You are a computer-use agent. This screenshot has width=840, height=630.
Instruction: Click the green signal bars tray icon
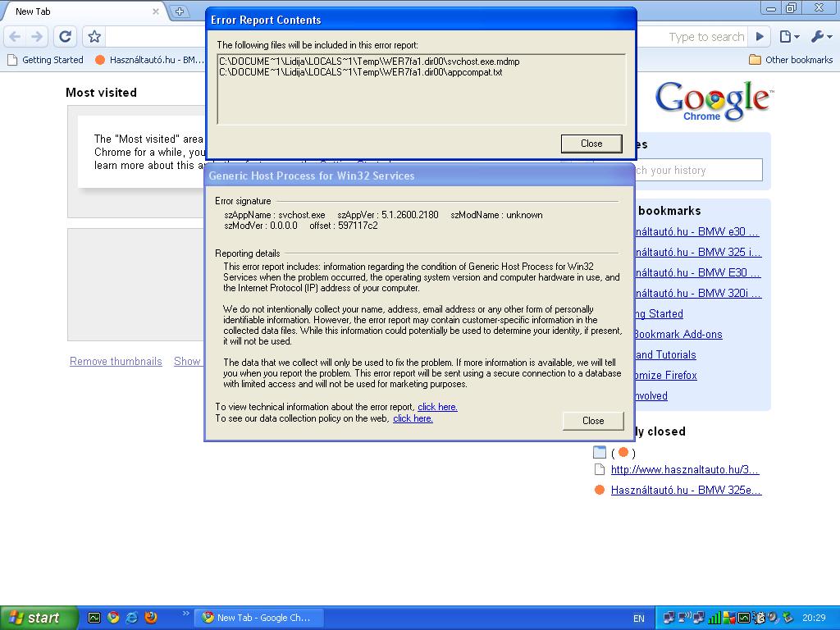[714, 619]
